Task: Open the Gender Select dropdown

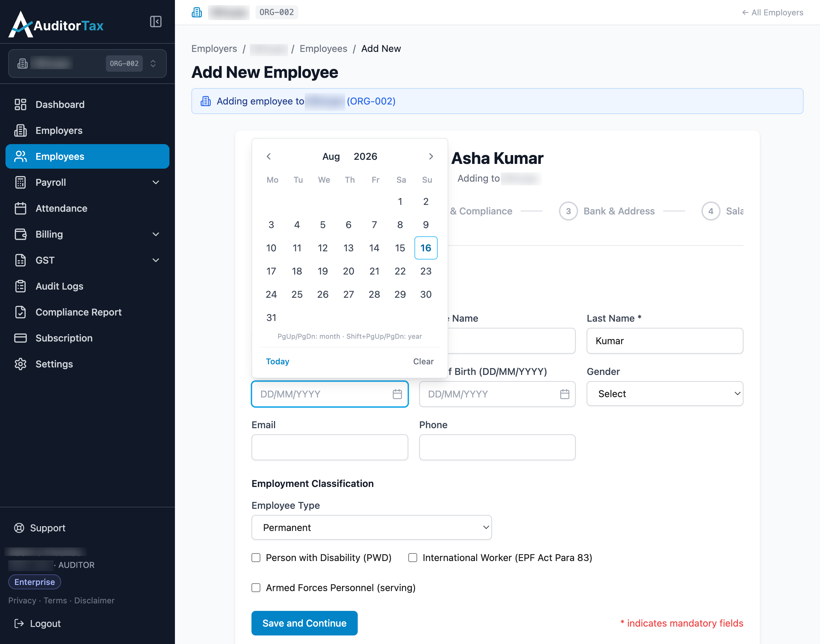Action: pos(665,394)
